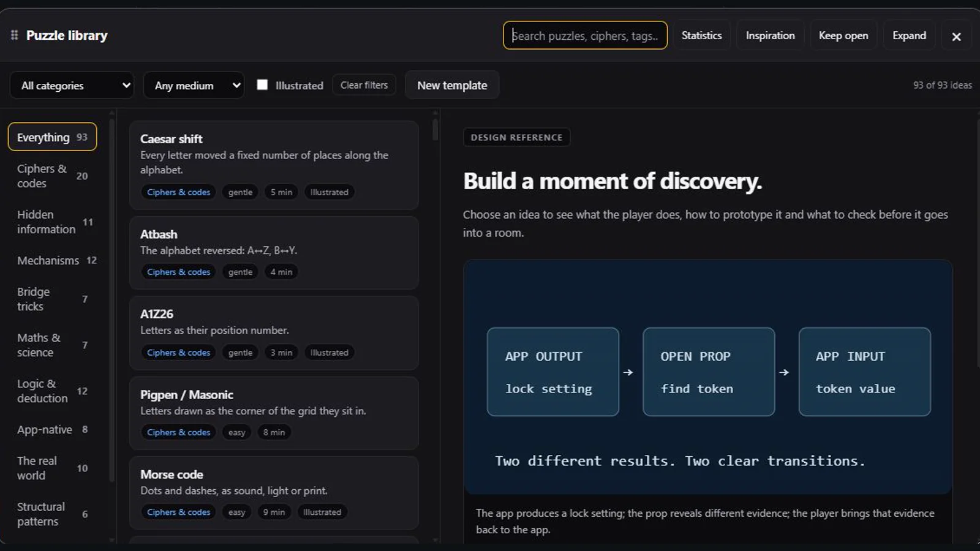Click the idea list scrollbar thumb

tap(435, 129)
